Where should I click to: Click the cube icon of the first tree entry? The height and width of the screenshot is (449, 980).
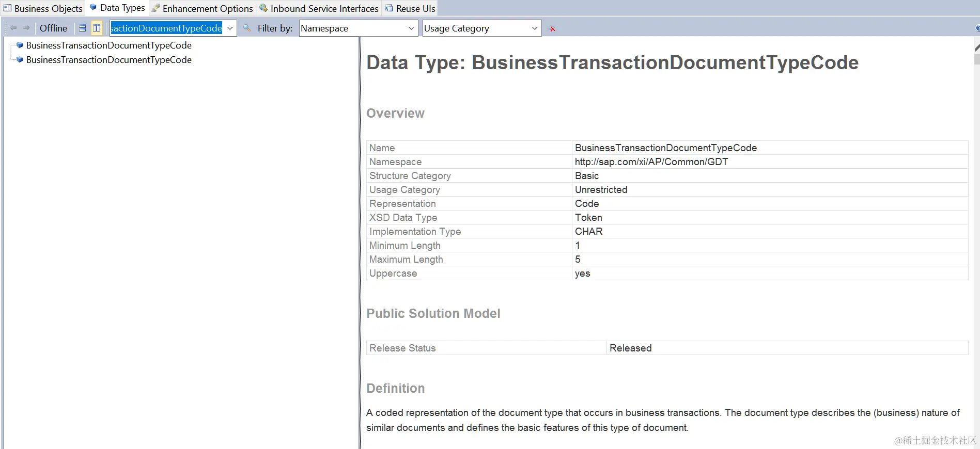pyautogui.click(x=20, y=45)
